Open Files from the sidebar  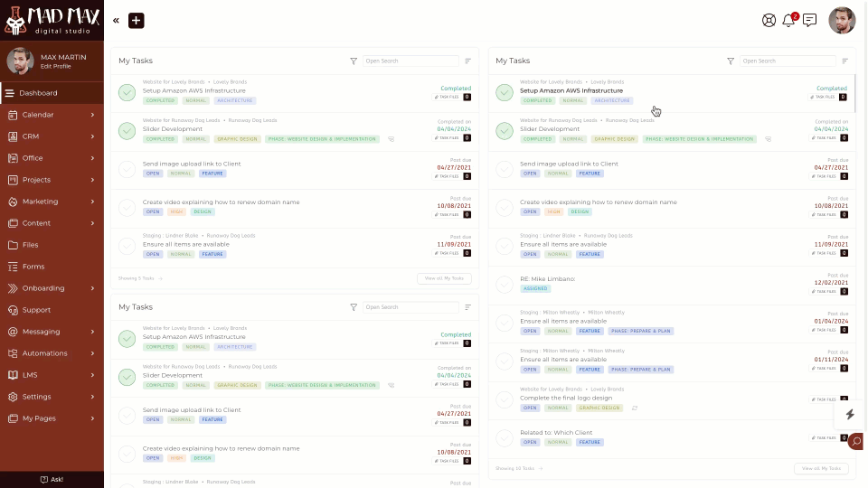31,245
